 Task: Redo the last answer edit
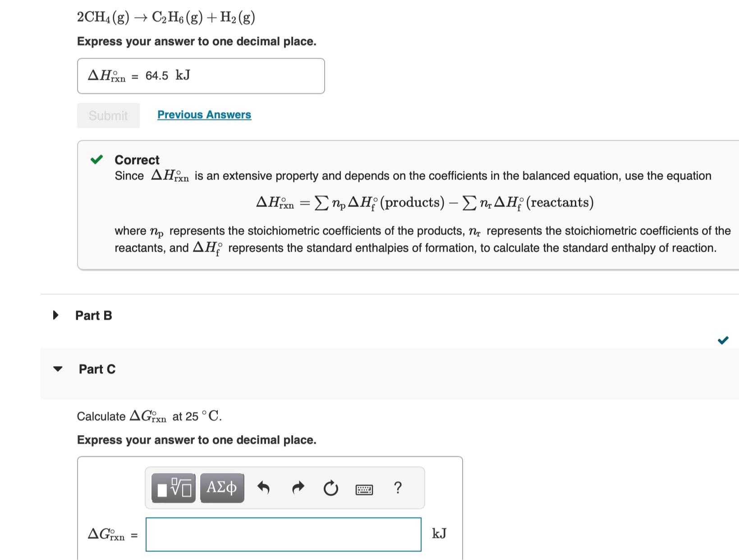pos(298,487)
